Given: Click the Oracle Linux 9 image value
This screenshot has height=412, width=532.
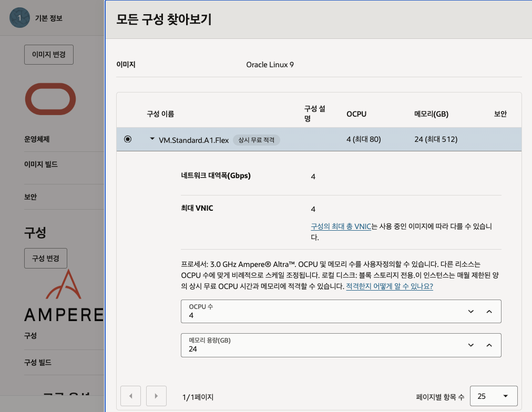Looking at the screenshot, I should coord(270,65).
